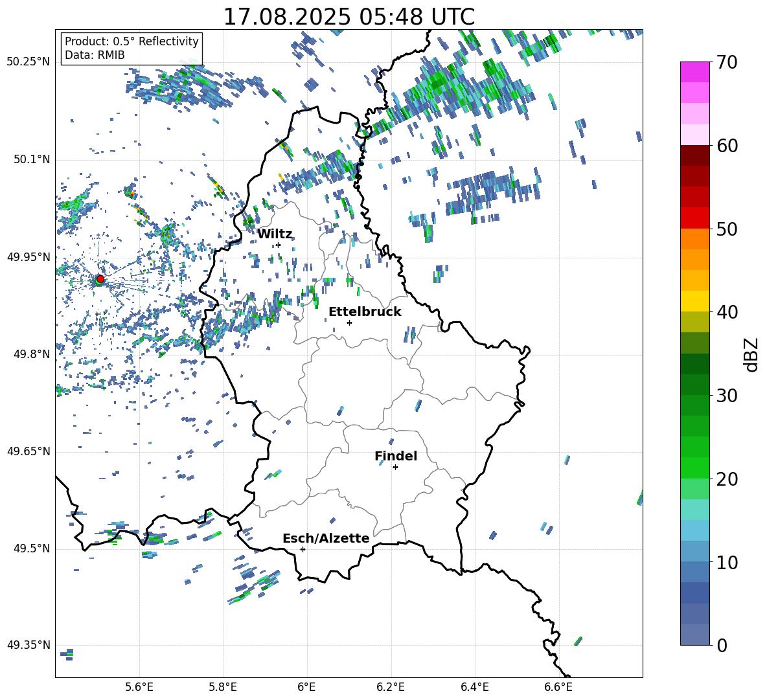Viewport: 767px width, 700px height.
Task: Click the 49.8°N latitude label
Action: coord(31,354)
